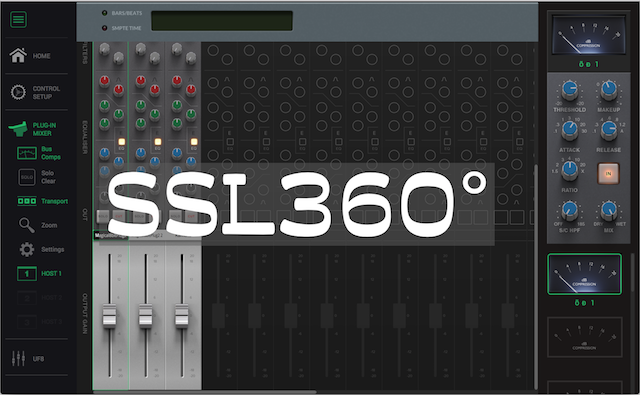Click the second channel output gain fader
Screen dimensions: 640x395
coord(146,316)
